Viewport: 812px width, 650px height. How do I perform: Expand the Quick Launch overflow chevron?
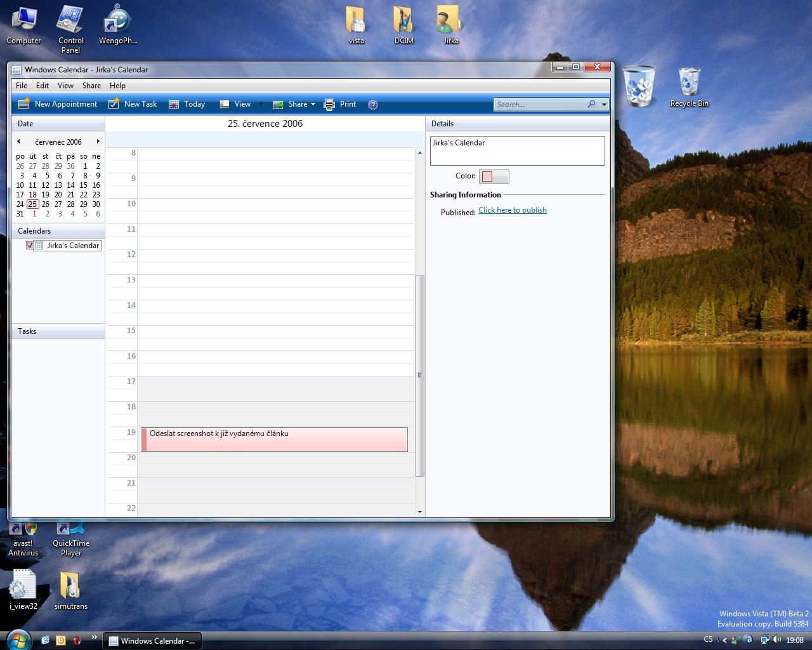click(x=95, y=637)
